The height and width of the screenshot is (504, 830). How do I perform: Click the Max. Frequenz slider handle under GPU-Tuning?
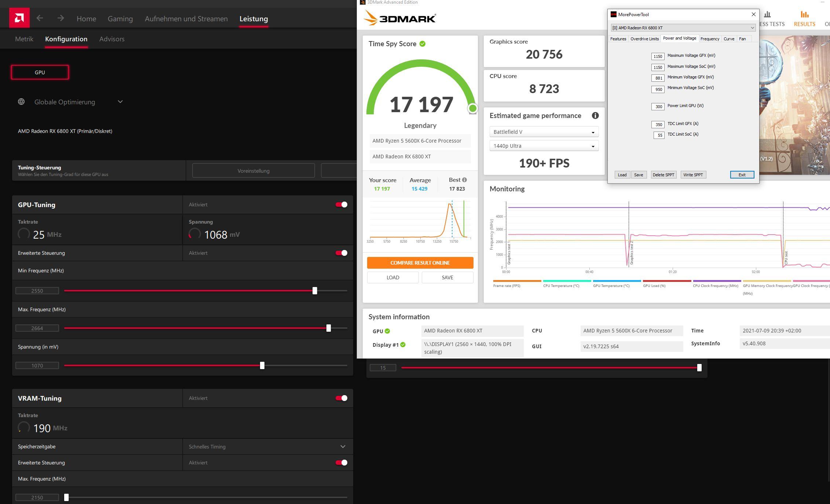tap(329, 328)
